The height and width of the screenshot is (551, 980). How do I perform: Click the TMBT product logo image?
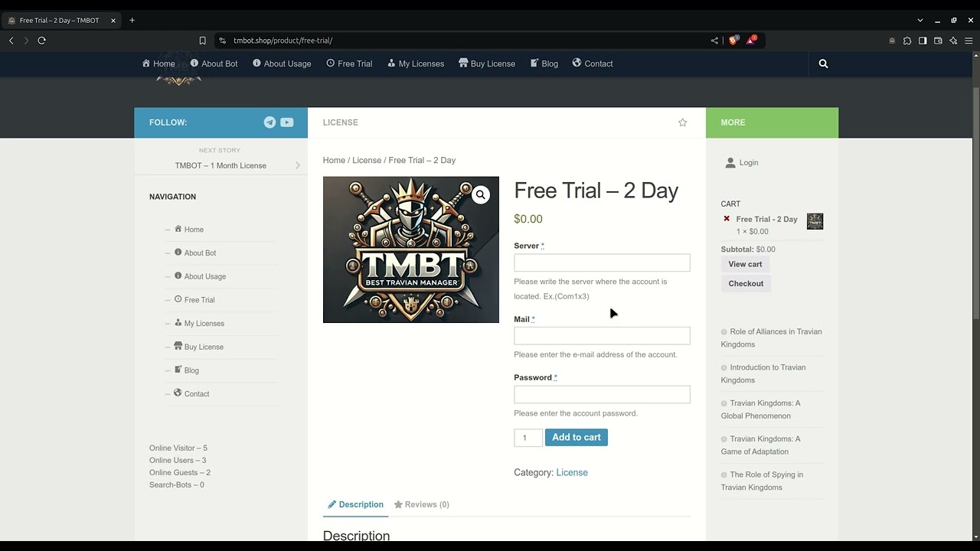(410, 249)
